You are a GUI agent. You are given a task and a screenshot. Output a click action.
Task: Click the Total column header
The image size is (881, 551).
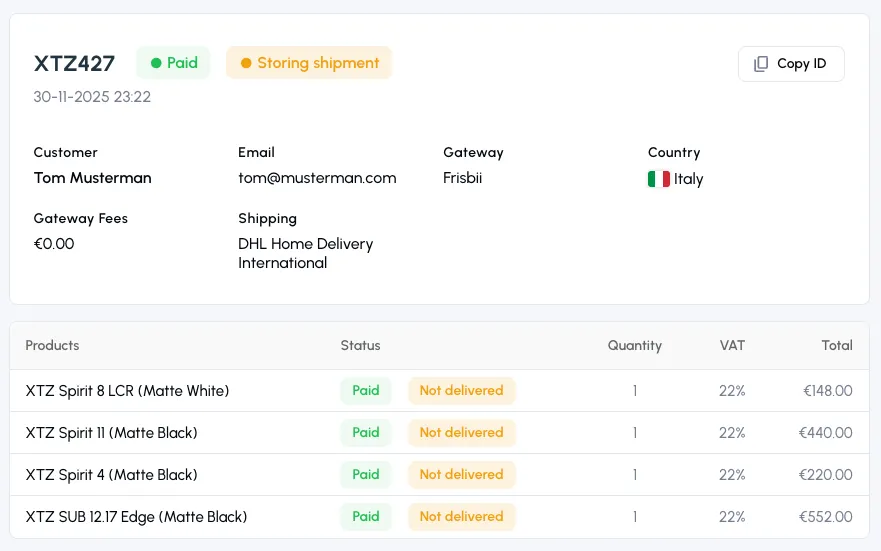pos(836,345)
